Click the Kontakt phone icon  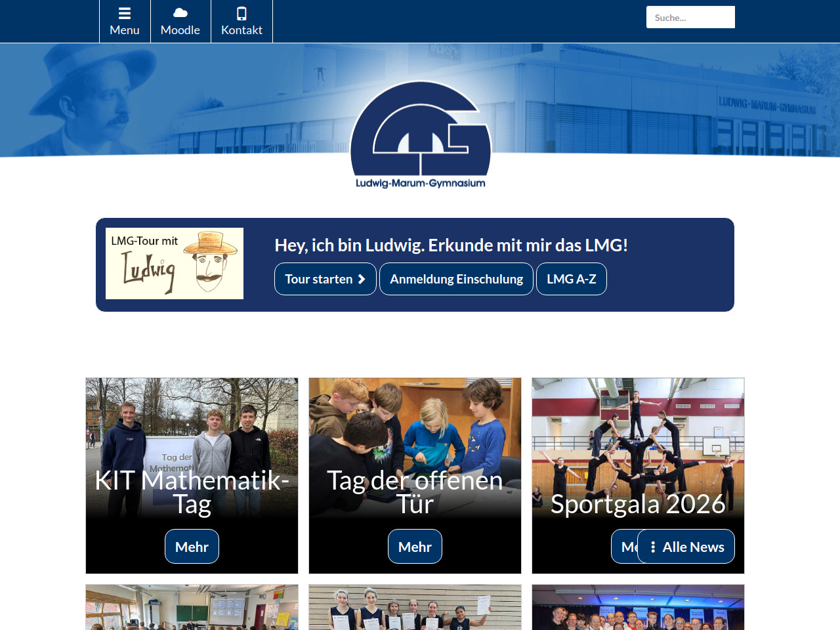[x=241, y=14]
